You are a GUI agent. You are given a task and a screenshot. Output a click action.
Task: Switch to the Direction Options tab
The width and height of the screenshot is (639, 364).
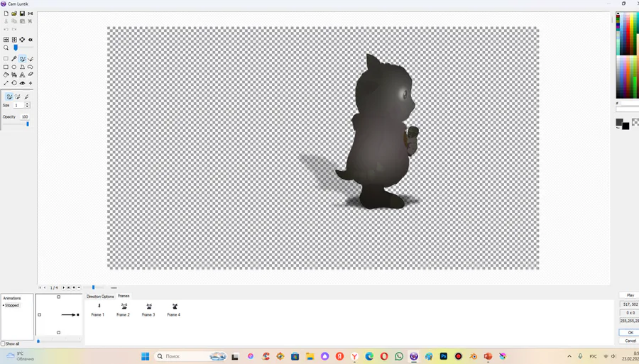click(100, 297)
